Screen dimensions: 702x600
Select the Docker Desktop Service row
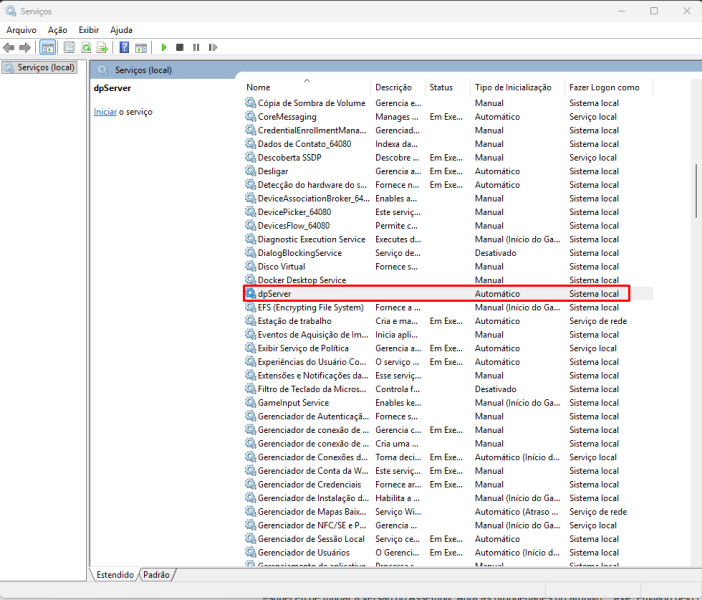[x=448, y=280]
